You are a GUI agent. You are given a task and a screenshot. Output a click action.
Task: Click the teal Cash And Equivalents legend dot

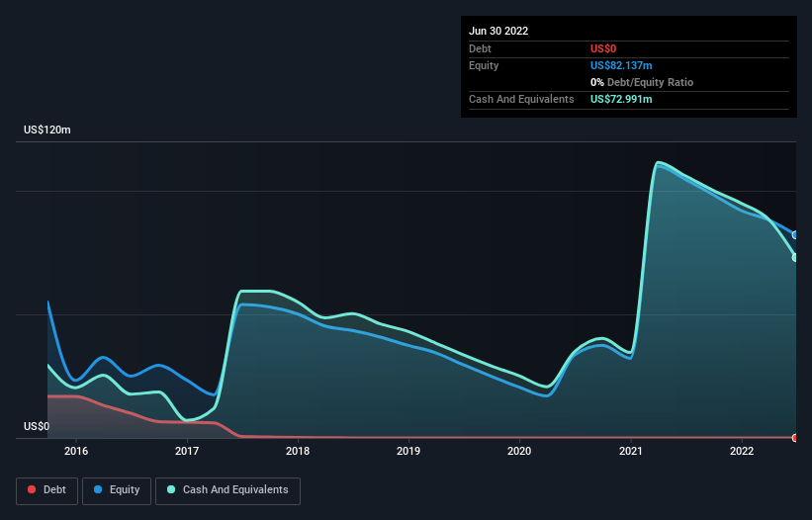click(x=171, y=489)
